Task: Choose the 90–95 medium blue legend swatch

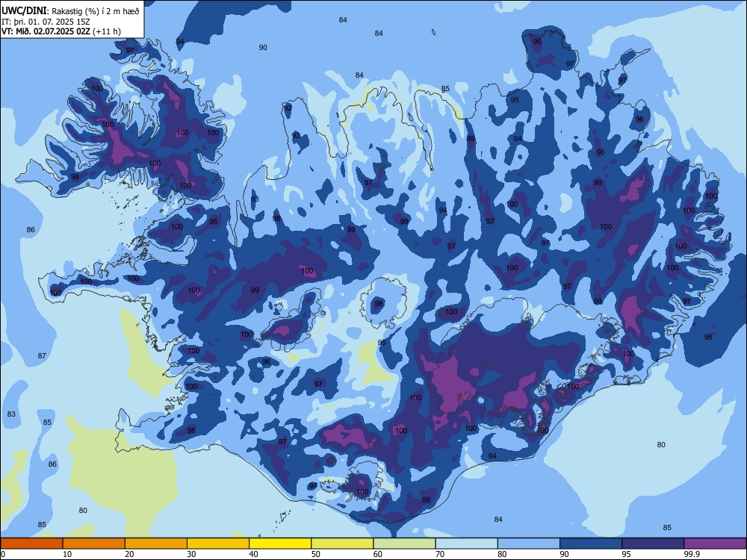Action: [x=591, y=544]
